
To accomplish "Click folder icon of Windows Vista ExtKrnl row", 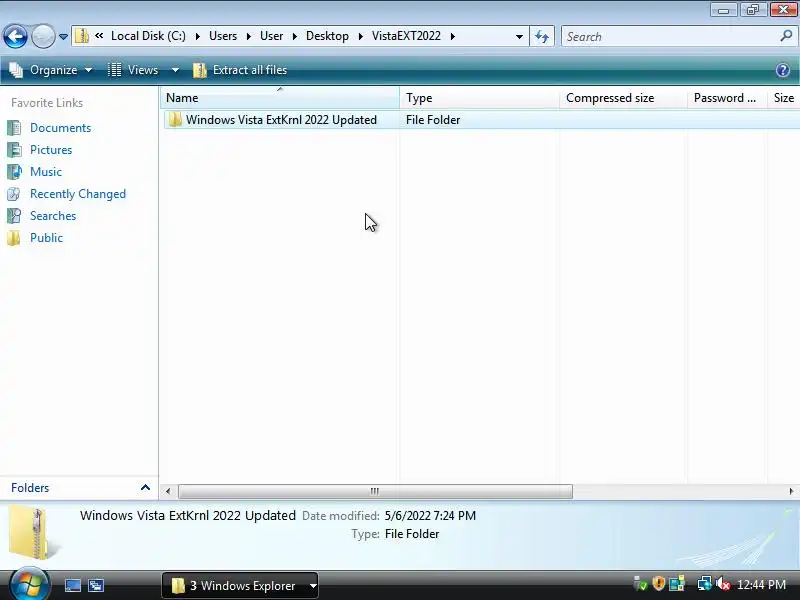I will [175, 120].
